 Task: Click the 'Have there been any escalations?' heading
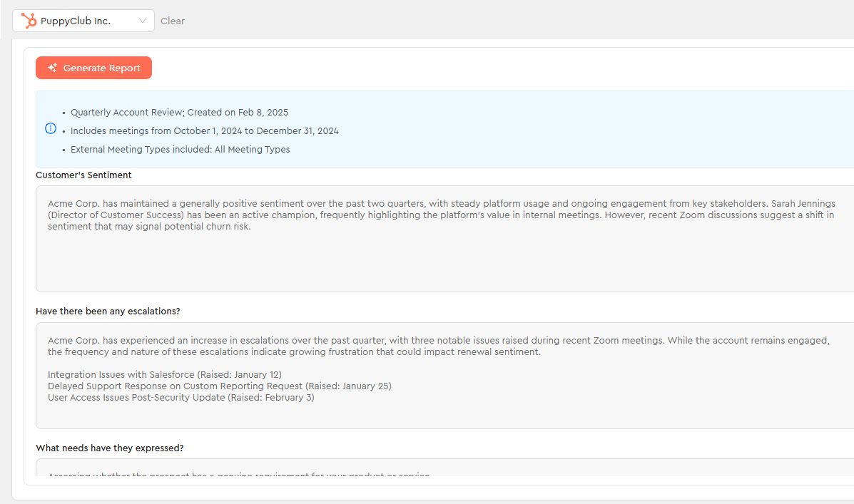(108, 312)
